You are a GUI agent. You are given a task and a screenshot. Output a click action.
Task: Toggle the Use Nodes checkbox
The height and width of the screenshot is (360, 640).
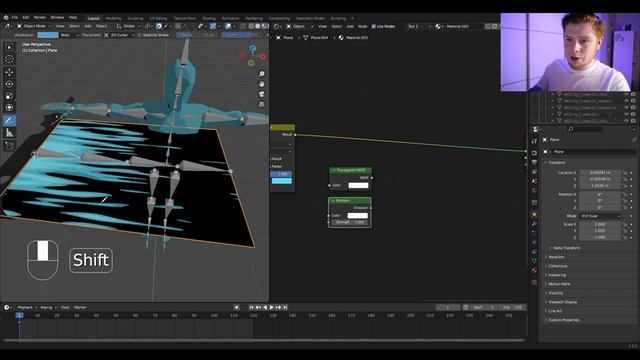point(373,26)
